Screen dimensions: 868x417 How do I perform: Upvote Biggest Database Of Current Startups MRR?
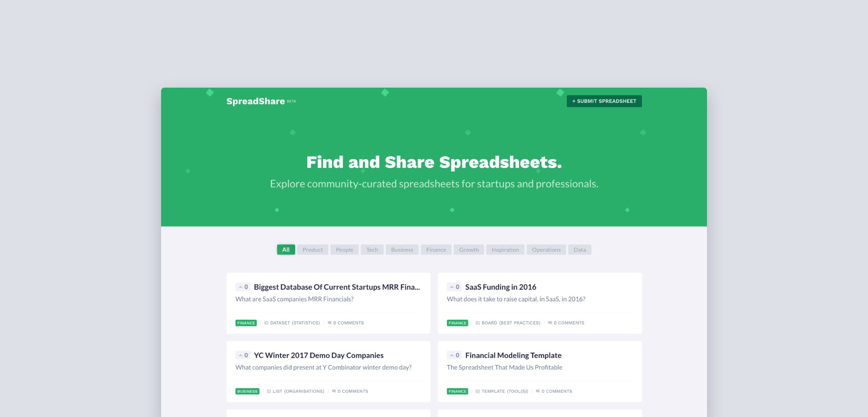pos(243,287)
